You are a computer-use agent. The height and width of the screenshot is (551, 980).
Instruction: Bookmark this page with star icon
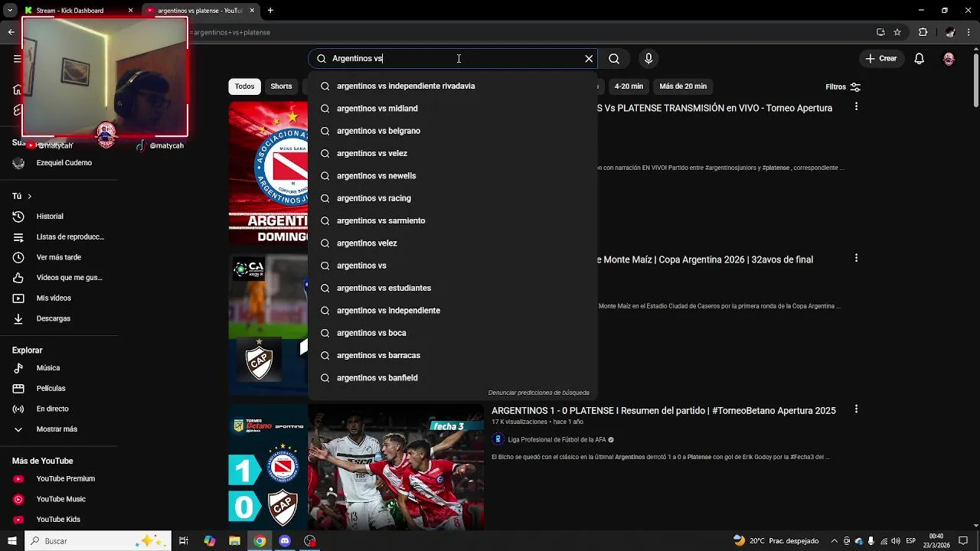[897, 32]
